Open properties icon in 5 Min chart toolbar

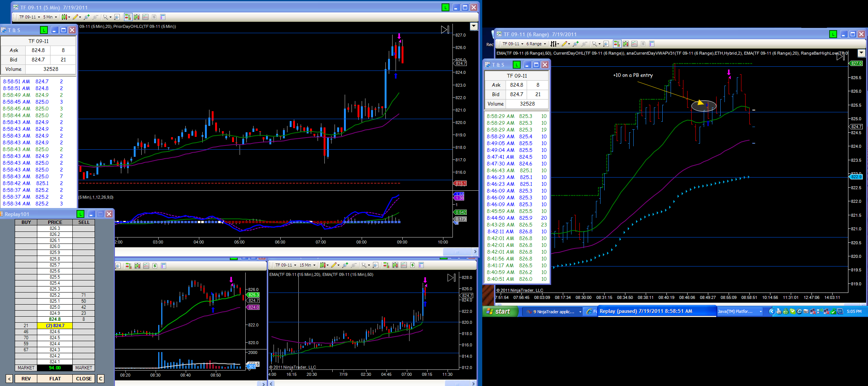(x=163, y=17)
